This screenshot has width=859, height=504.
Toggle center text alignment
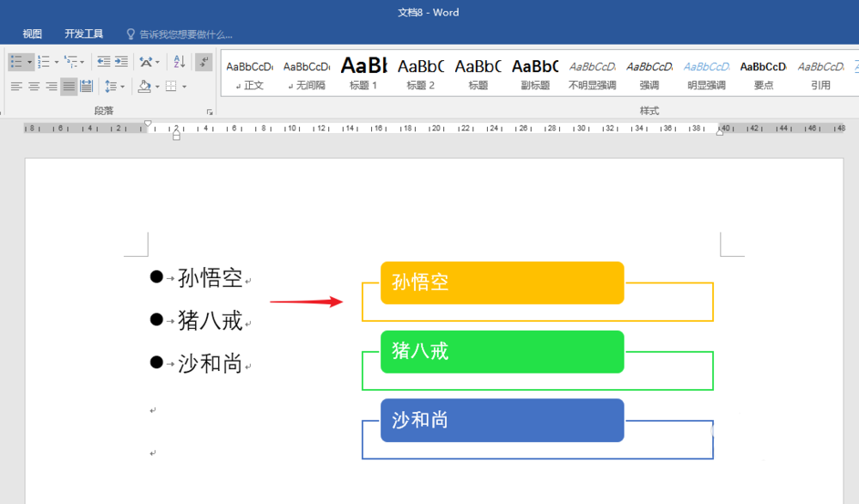34,86
